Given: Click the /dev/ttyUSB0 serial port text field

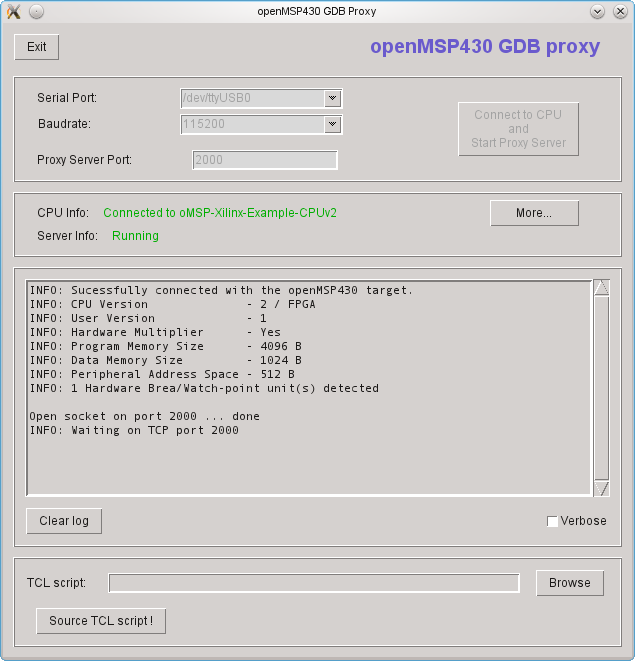Looking at the screenshot, I should point(251,98).
